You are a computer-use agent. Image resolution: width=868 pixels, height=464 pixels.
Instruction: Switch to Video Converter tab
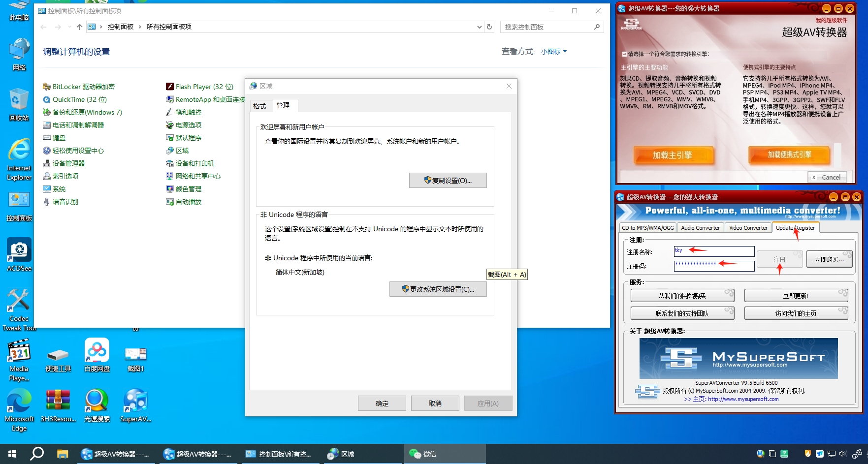tap(748, 228)
